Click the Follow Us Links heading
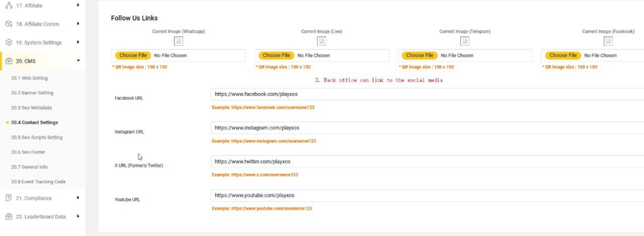The height and width of the screenshot is (236, 644). click(135, 18)
